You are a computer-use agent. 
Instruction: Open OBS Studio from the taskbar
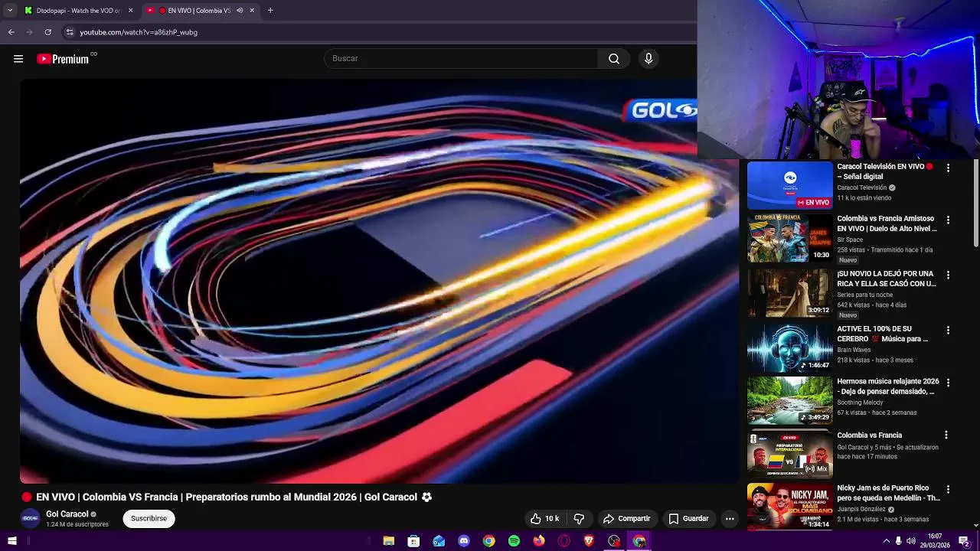[x=614, y=541]
